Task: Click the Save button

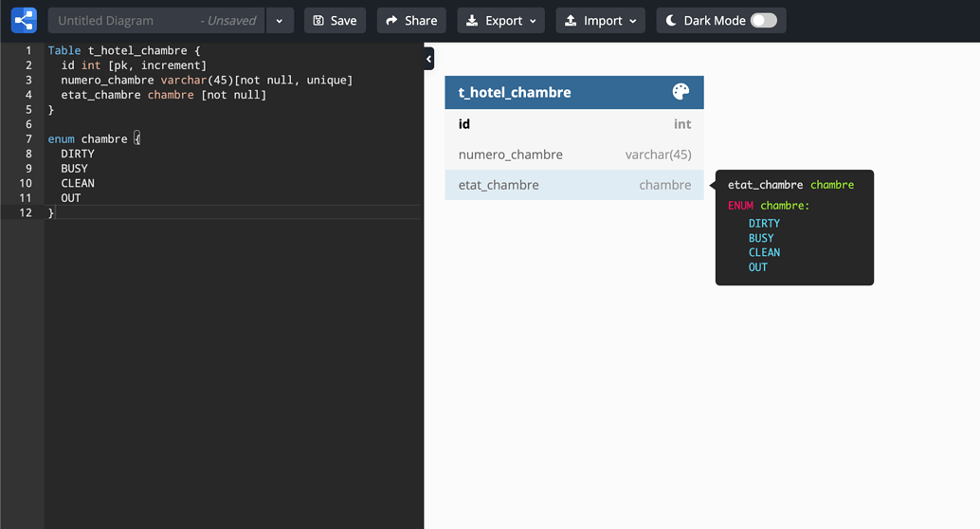Action: pyautogui.click(x=335, y=21)
